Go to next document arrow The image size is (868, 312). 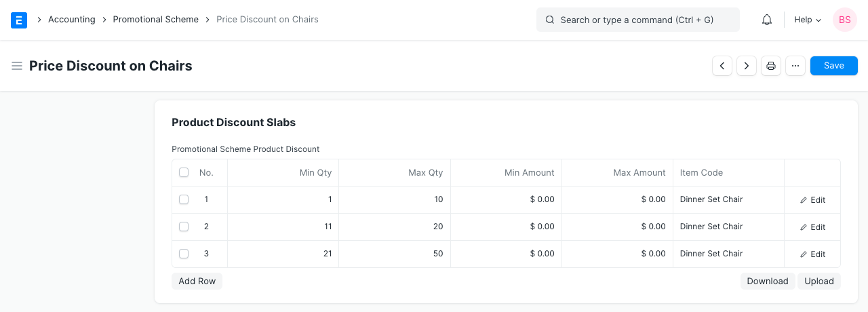pos(747,66)
